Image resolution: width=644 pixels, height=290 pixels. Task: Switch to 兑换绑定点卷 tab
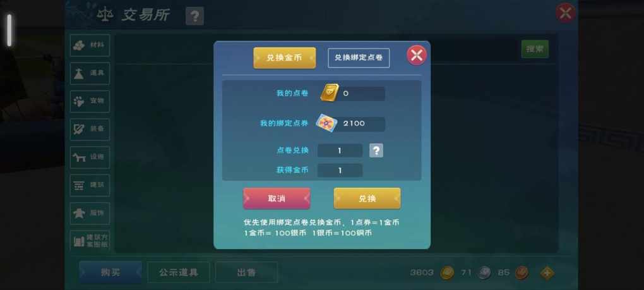click(x=359, y=58)
